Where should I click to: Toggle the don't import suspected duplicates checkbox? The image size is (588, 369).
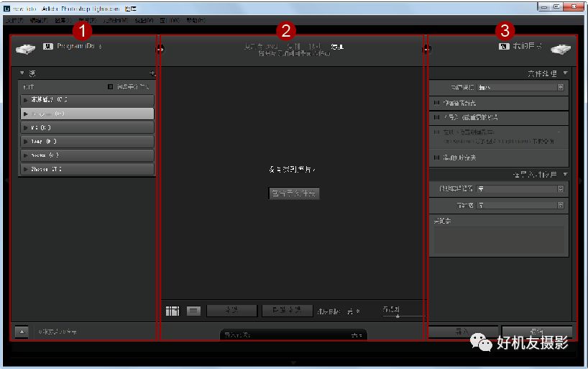point(436,117)
